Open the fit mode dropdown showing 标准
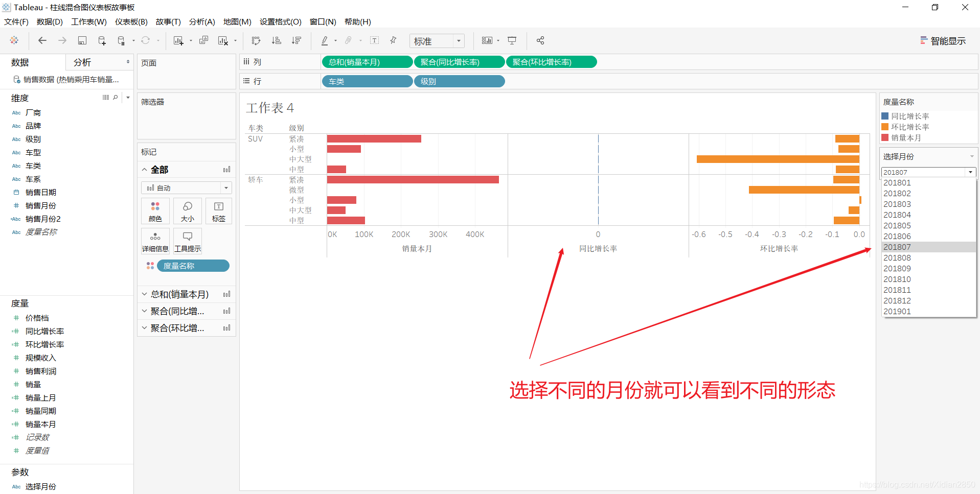980x494 pixels. 437,41
